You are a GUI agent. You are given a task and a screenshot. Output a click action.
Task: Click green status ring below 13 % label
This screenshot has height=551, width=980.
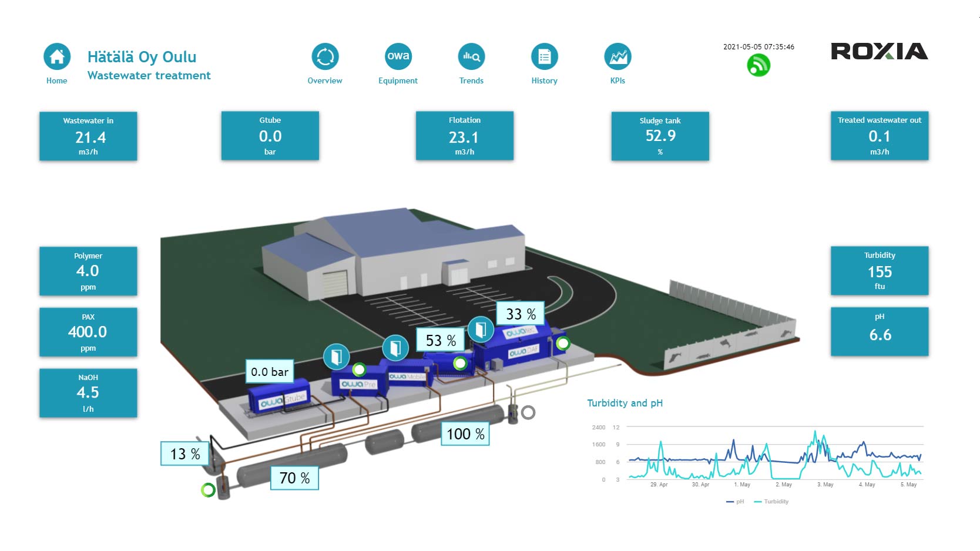point(208,490)
